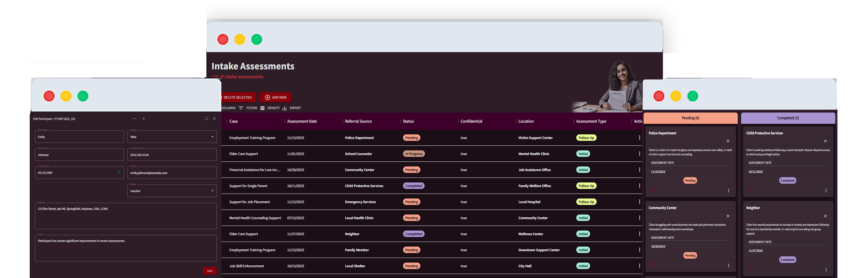Click the Email input field for emily.johnson@example.com
The height and width of the screenshot is (278, 868).
click(x=172, y=172)
